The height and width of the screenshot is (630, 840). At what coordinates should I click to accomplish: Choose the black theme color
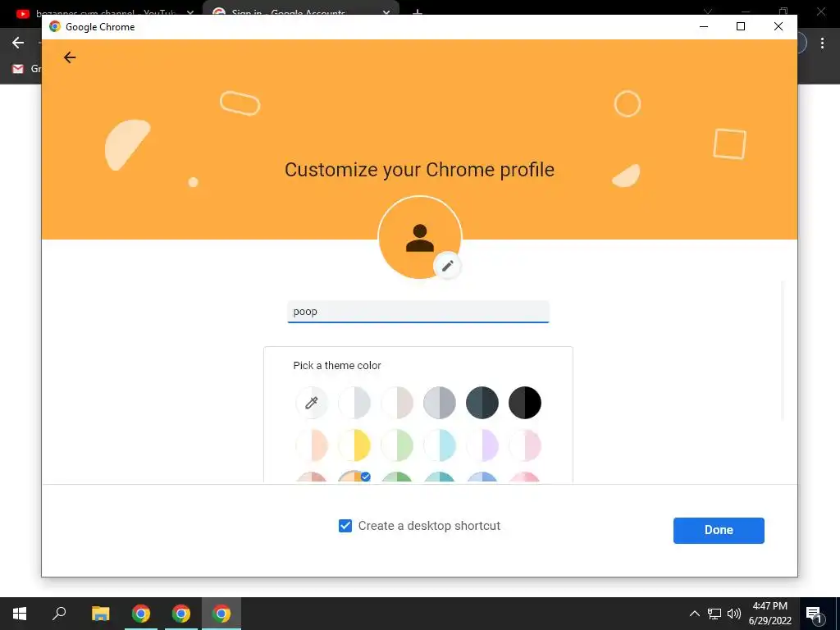click(x=525, y=402)
